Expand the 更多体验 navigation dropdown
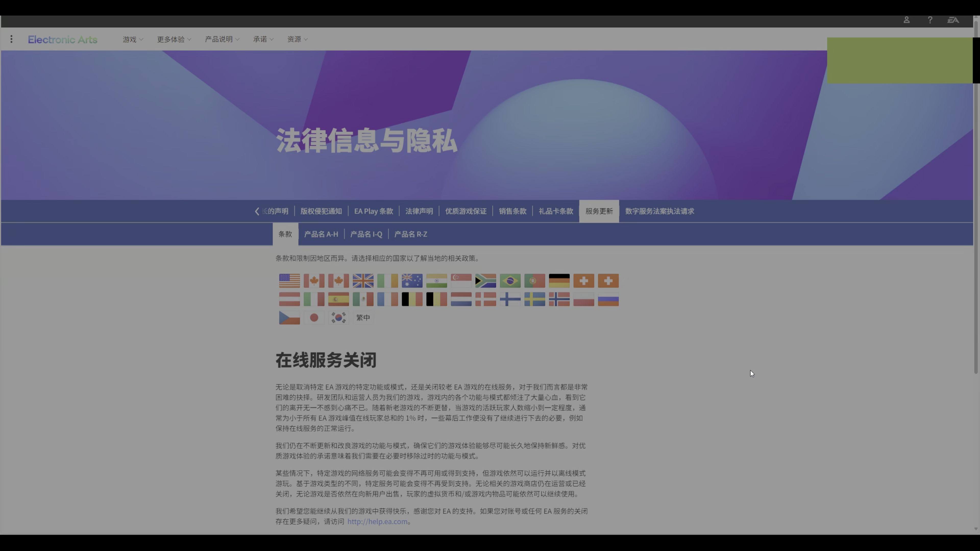 (x=174, y=39)
